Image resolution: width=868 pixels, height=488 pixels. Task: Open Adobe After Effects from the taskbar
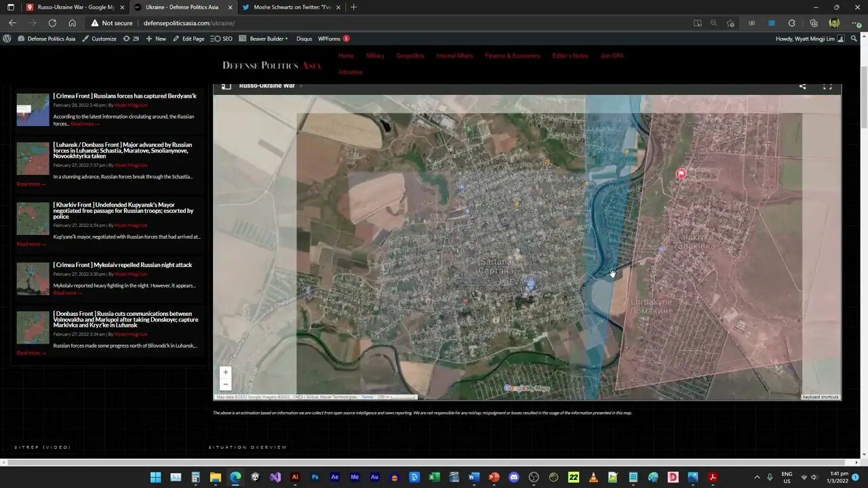pos(335,477)
